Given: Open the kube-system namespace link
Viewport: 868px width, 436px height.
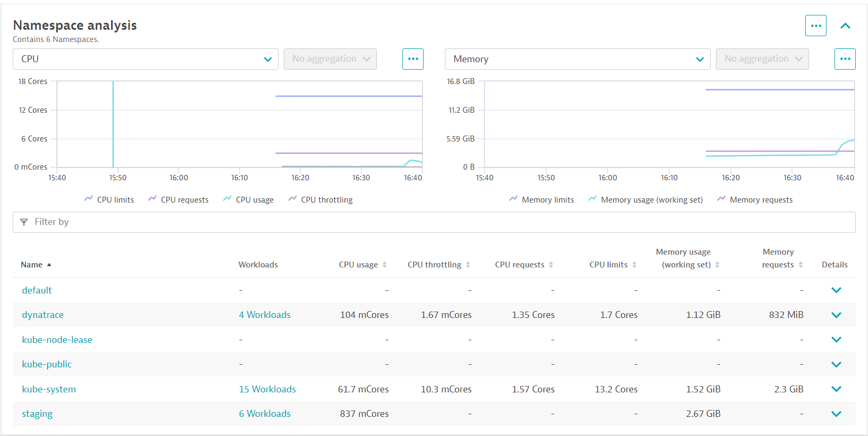Looking at the screenshot, I should click(49, 389).
